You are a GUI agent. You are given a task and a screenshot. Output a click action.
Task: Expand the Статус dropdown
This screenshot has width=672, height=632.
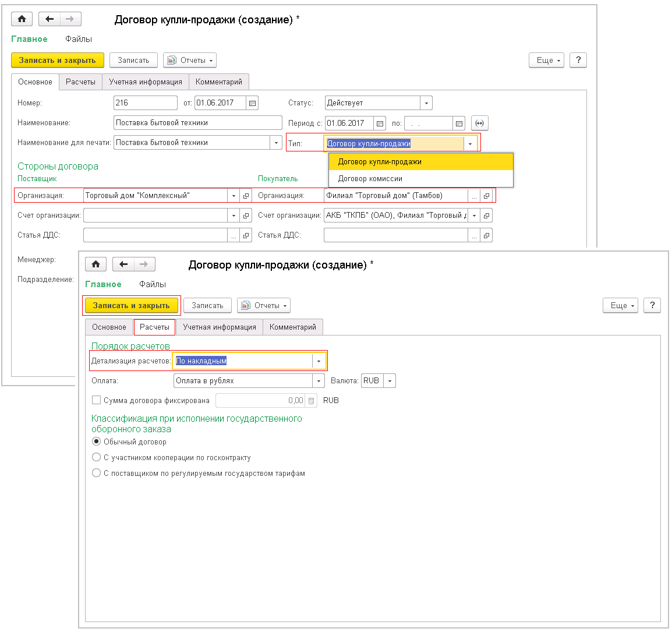[426, 103]
